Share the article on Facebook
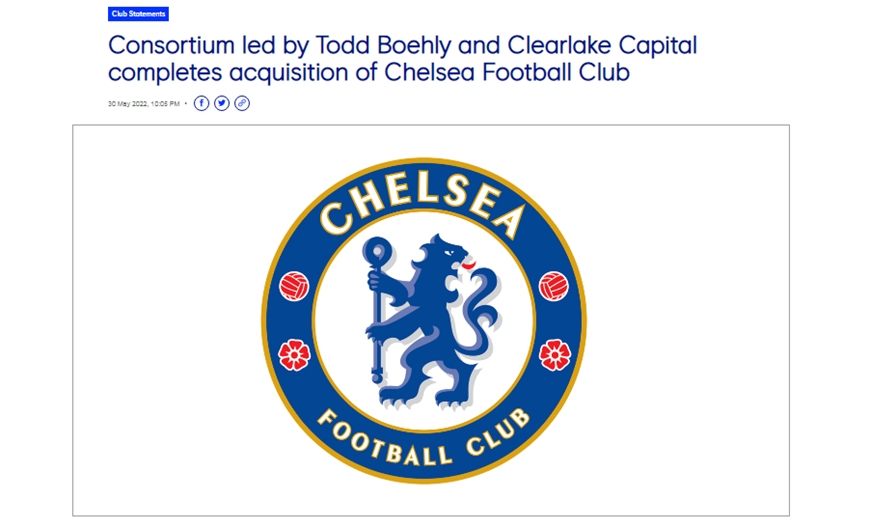This screenshot has height=529, width=870. click(x=202, y=103)
